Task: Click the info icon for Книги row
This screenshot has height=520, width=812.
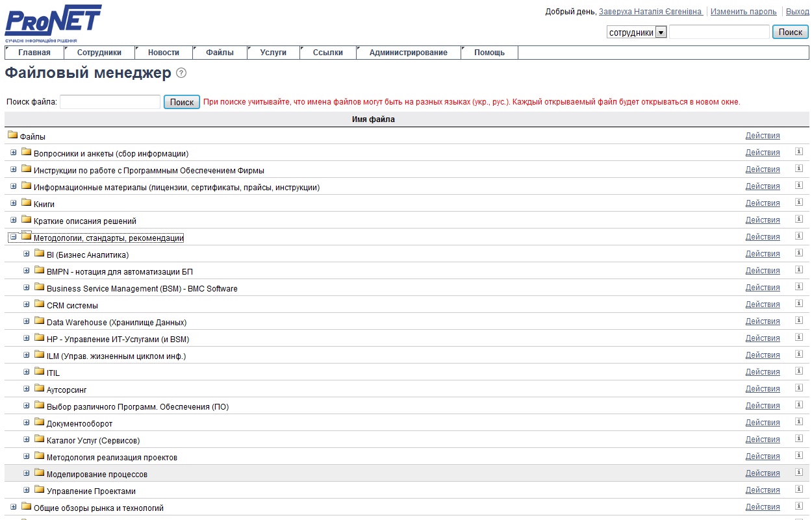Action: click(799, 203)
